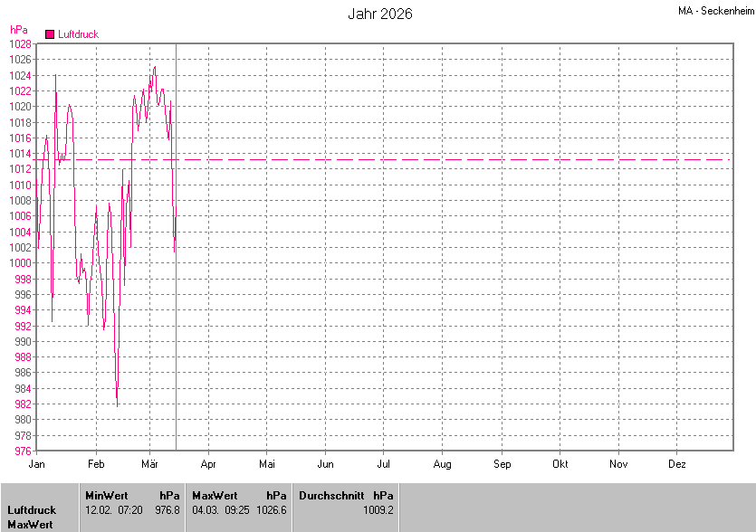This screenshot has height=532, width=756.
Task: Click the hPa unit label above y-axis
Action: (18, 30)
